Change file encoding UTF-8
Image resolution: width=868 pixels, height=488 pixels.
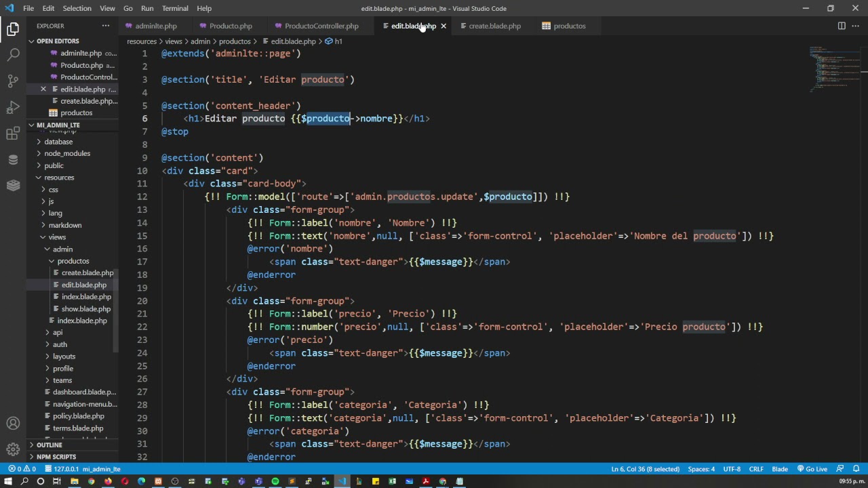click(x=732, y=469)
